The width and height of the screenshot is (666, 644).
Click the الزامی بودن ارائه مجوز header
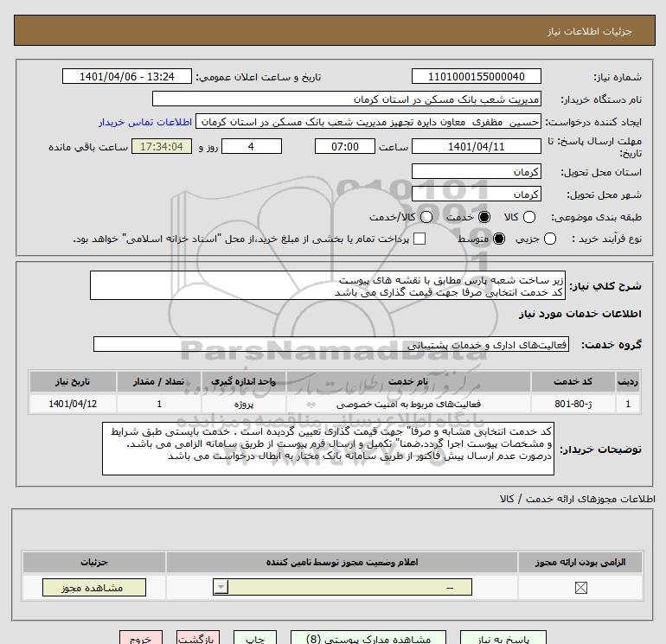580,562
